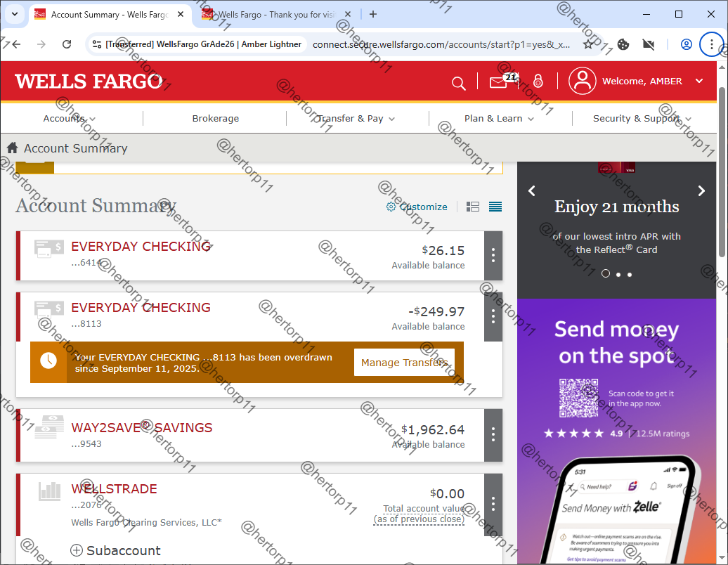Open the cookie extension icon in toolbar
728x565 pixels.
[x=623, y=44]
